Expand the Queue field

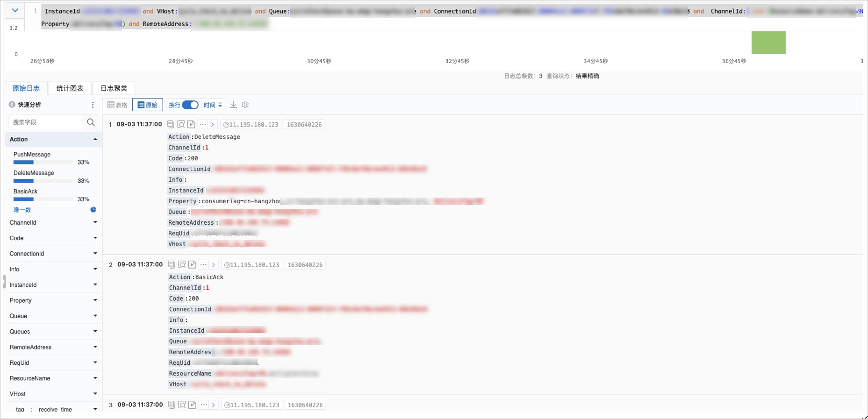[95, 316]
